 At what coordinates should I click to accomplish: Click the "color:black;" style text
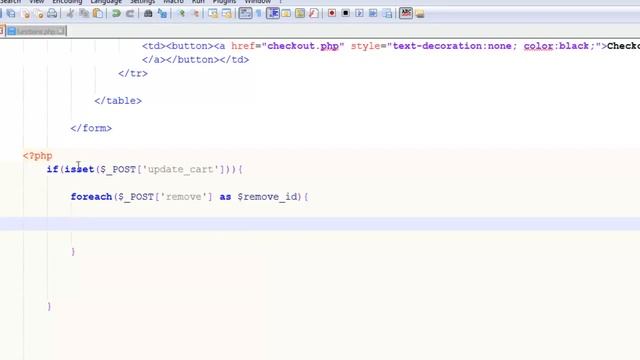(x=560, y=46)
